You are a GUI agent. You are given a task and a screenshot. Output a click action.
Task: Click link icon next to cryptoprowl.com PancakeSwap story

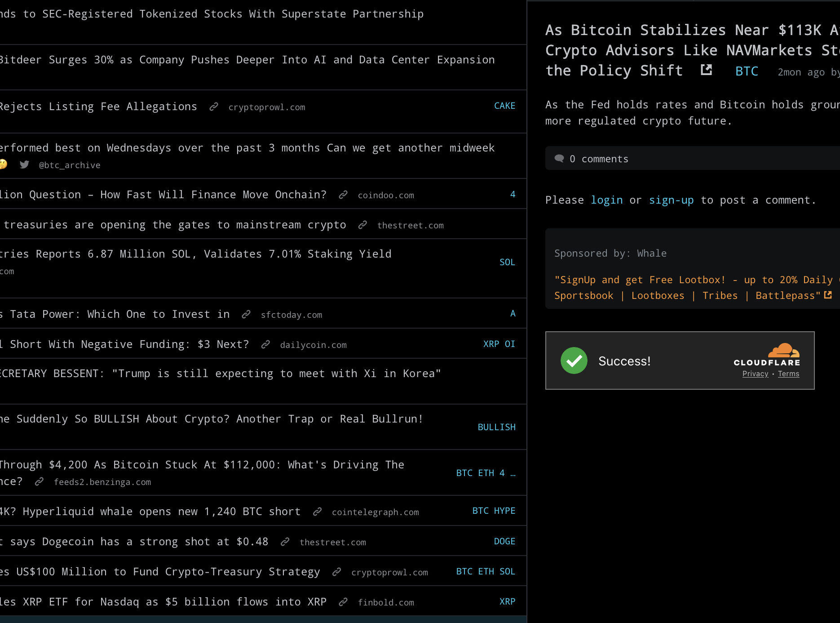(x=214, y=107)
